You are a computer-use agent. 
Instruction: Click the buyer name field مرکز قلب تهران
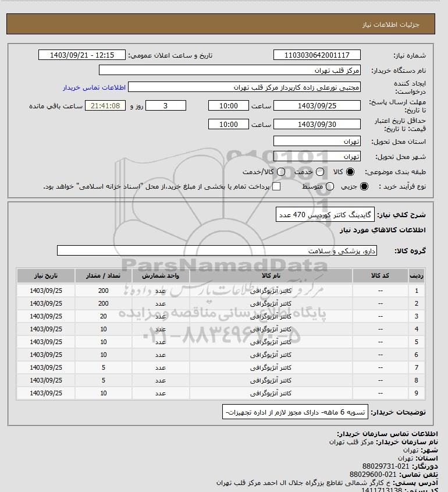coord(229,70)
